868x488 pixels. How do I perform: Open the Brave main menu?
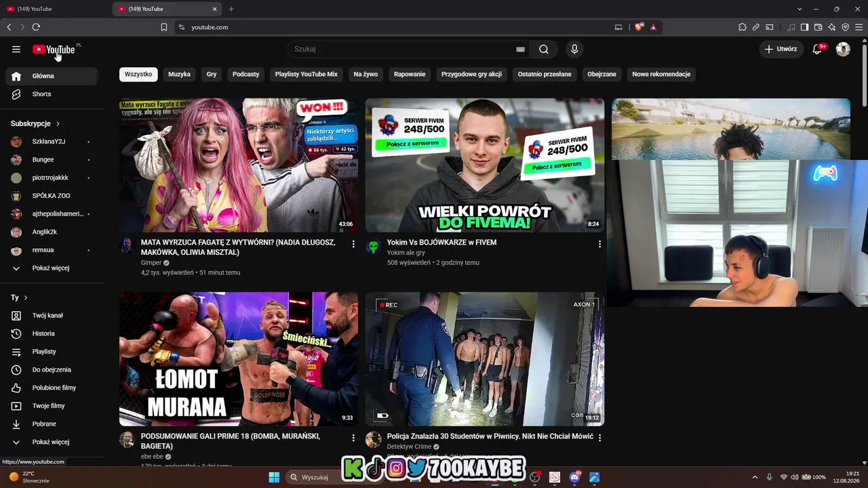click(859, 27)
